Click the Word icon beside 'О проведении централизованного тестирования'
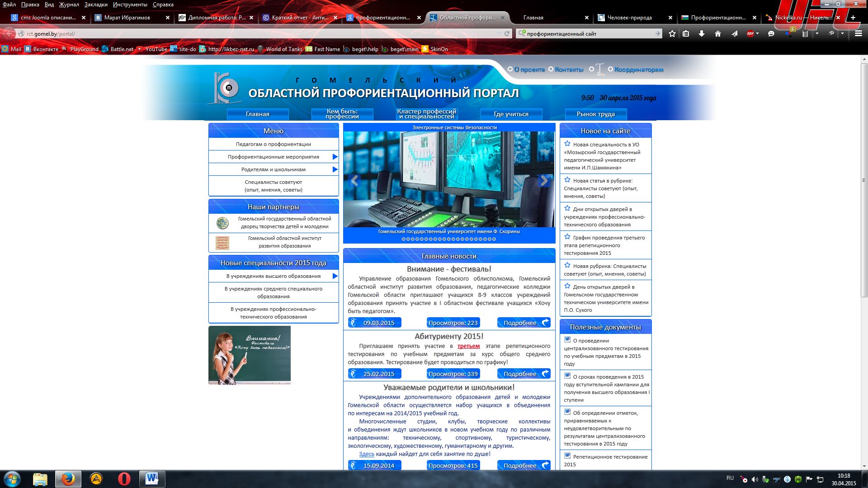868x488 pixels. (x=567, y=339)
